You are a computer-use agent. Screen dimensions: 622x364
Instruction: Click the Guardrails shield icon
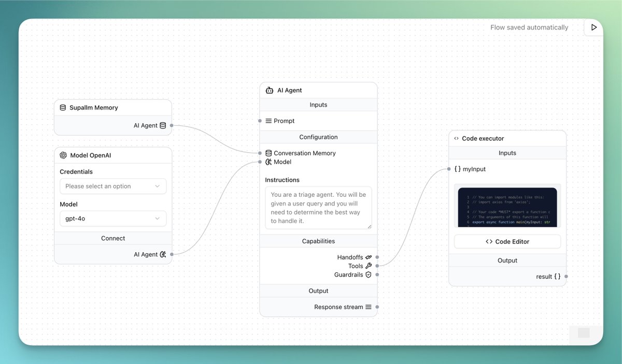pyautogui.click(x=369, y=274)
